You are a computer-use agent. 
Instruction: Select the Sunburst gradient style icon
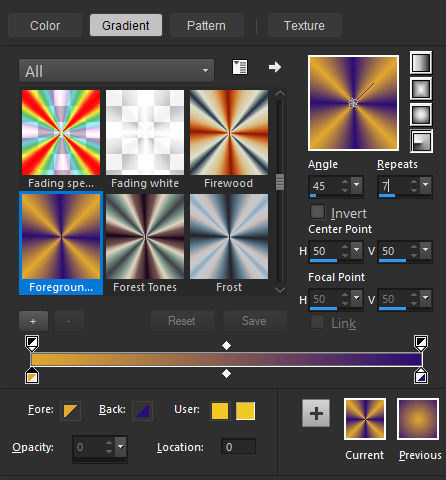(x=421, y=115)
